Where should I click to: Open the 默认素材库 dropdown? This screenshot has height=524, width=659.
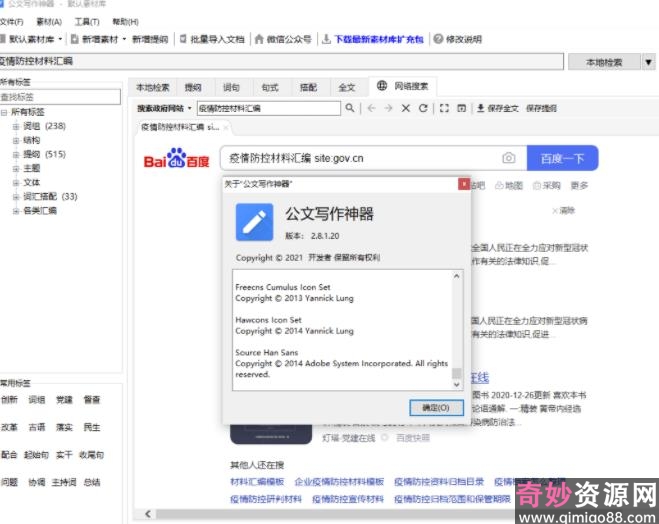pyautogui.click(x=60, y=39)
